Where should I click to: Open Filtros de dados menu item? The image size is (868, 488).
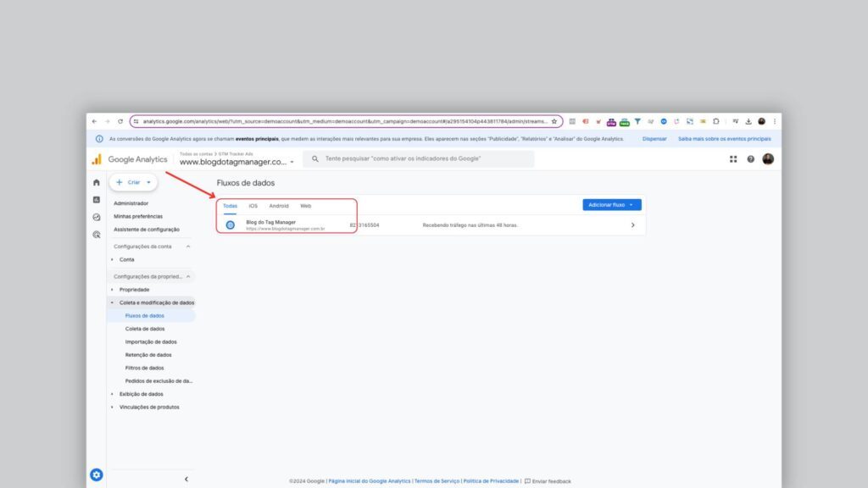click(x=144, y=368)
